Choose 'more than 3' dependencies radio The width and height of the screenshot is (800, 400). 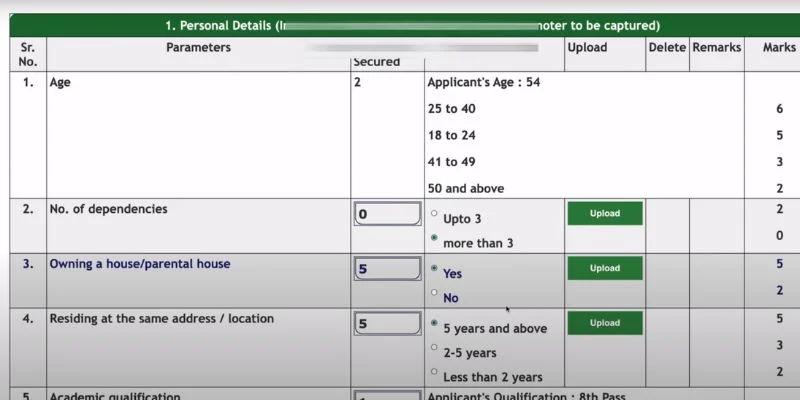coord(434,239)
